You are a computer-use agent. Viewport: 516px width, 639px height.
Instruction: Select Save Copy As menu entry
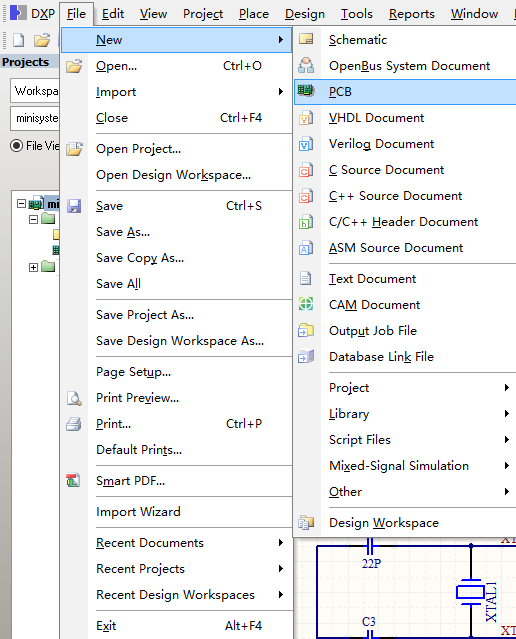(176, 258)
